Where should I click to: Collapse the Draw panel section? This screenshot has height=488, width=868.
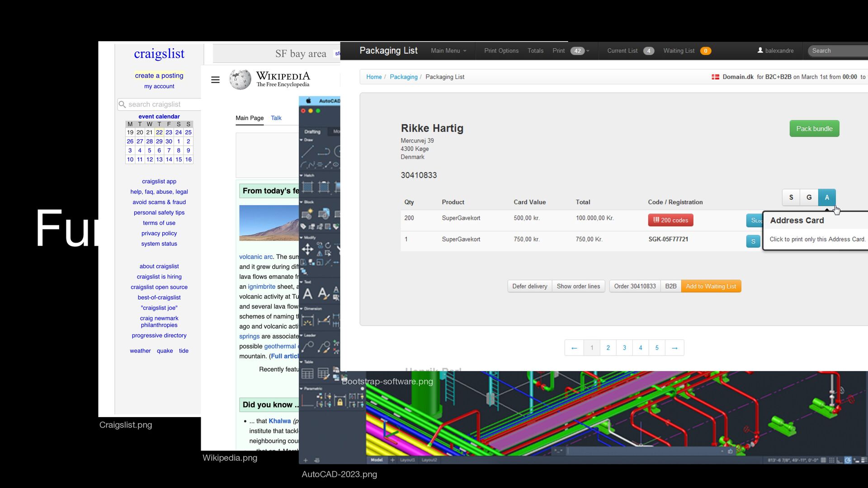coord(302,140)
